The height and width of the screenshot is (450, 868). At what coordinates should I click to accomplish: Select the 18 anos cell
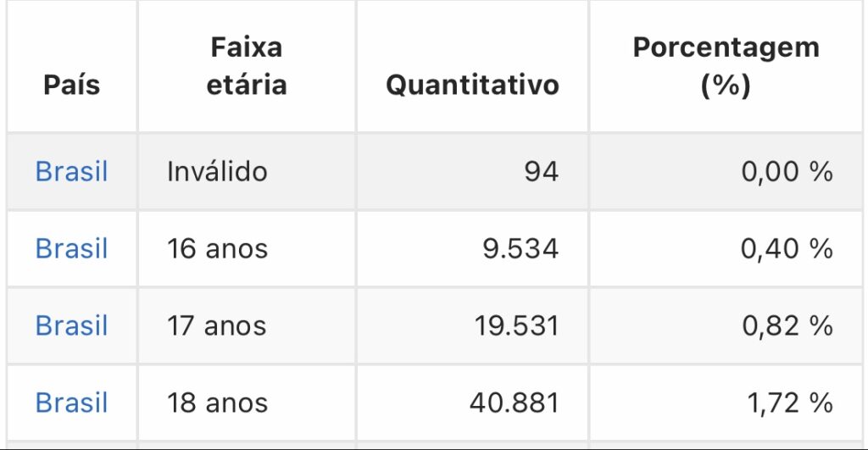[x=247, y=403]
